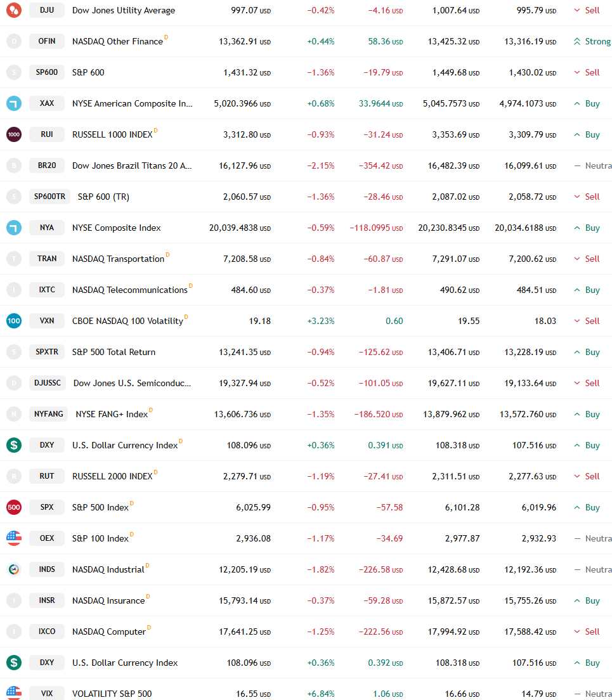This screenshot has width=612, height=700.
Task: Click the −1.82% change for INDS
Action: click(x=320, y=569)
